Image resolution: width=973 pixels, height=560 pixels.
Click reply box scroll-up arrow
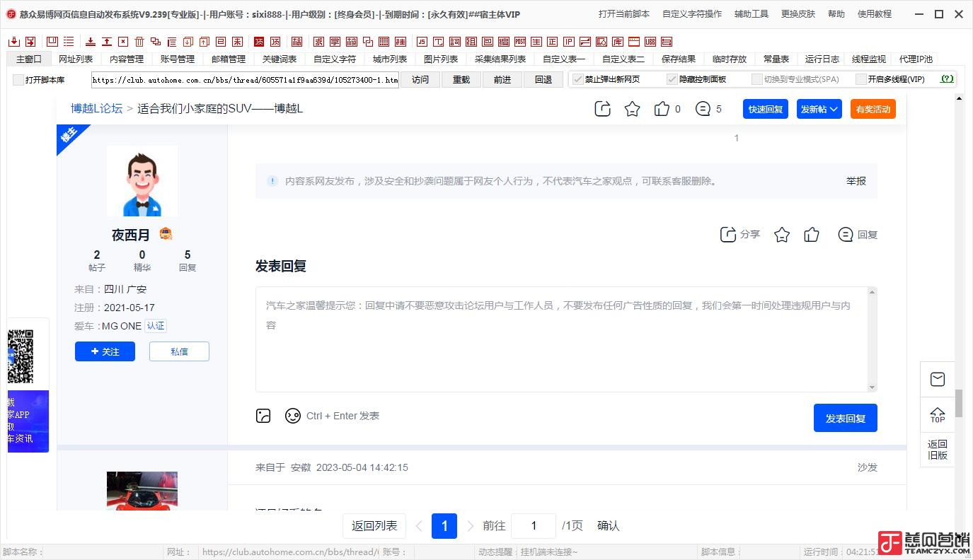[x=872, y=292]
